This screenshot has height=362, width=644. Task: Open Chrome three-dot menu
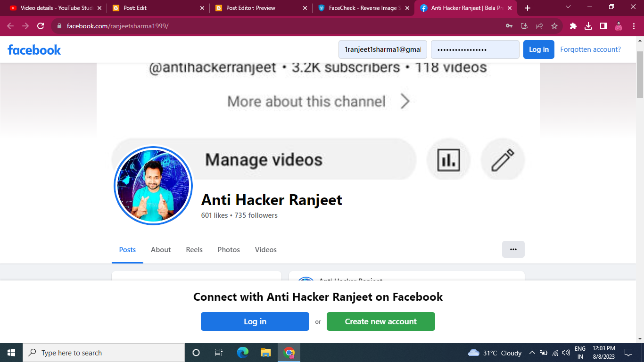634,26
